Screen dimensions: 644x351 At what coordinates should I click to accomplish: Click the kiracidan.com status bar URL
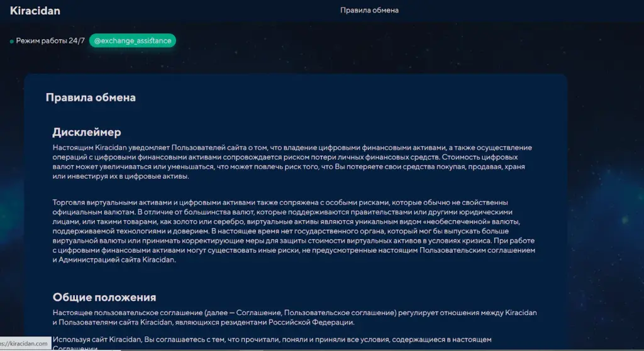coord(25,343)
